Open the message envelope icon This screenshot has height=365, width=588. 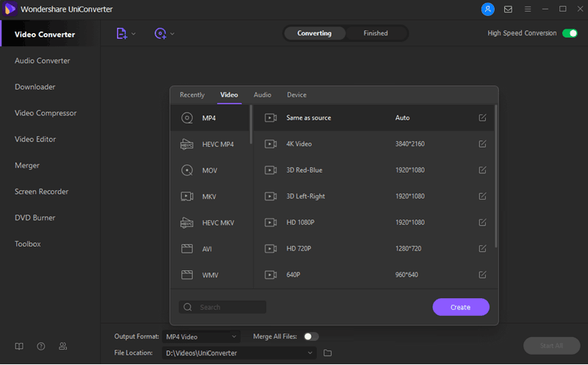(508, 9)
